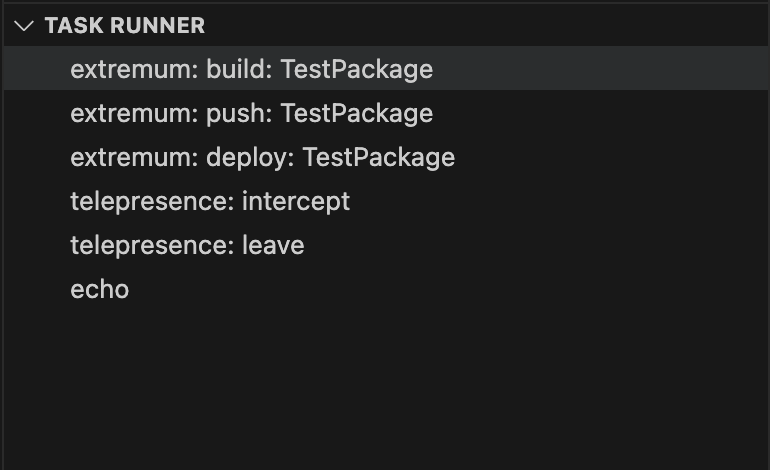The width and height of the screenshot is (770, 470).
Task: Select the word 'push' in task list
Action: click(238, 114)
